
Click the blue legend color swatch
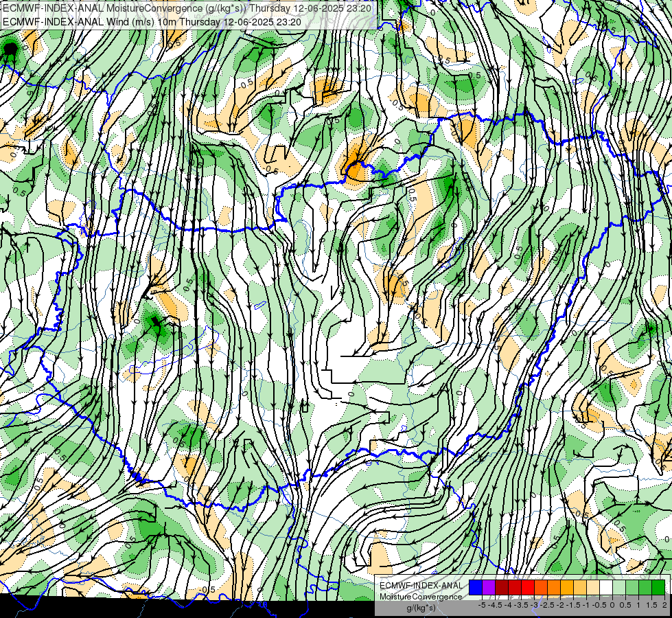point(476,587)
